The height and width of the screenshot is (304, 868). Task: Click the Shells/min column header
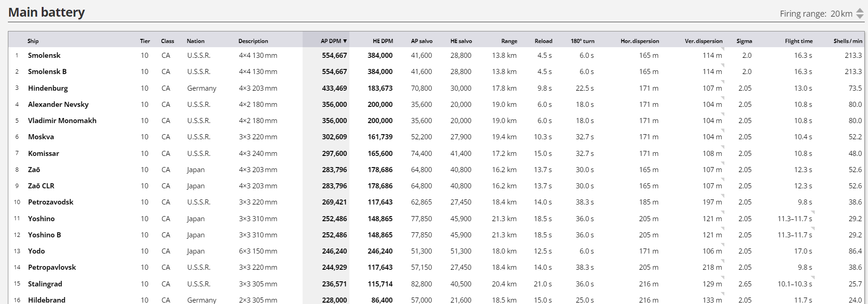point(848,41)
